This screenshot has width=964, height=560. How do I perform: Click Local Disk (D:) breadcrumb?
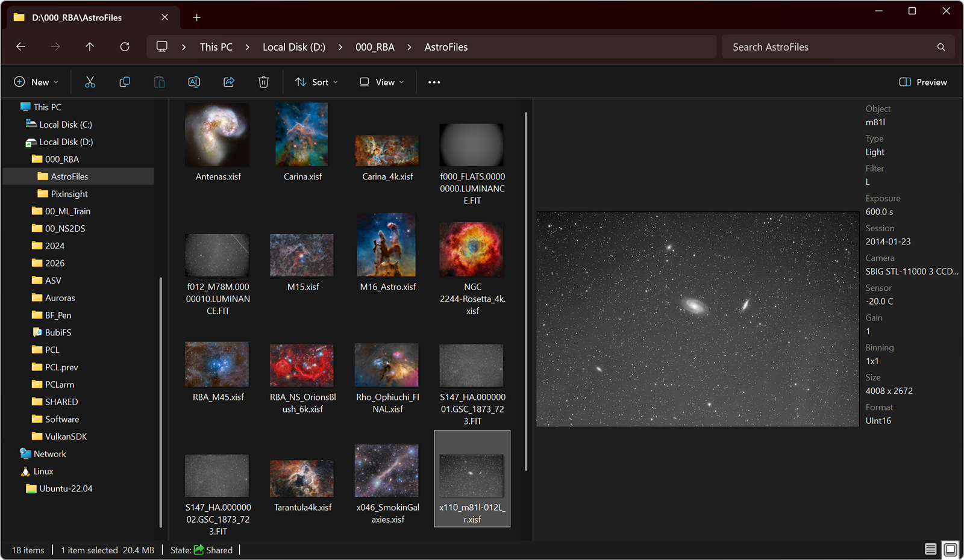tap(294, 47)
